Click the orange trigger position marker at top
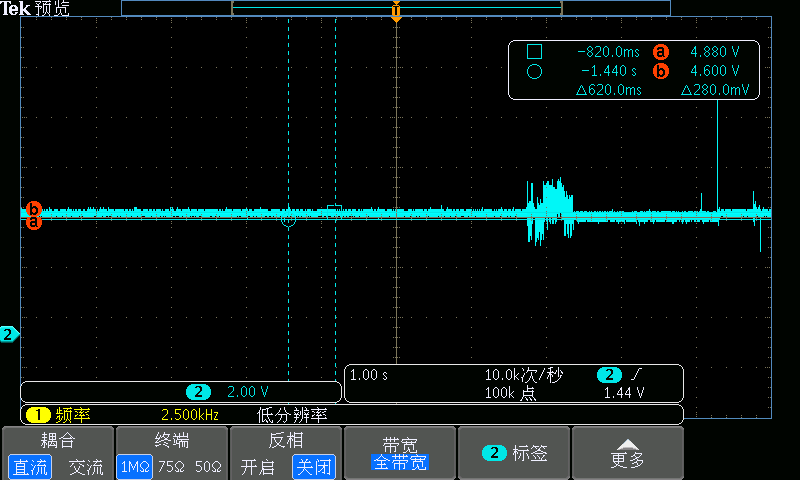Screen dimensions: 800x480 396,13
